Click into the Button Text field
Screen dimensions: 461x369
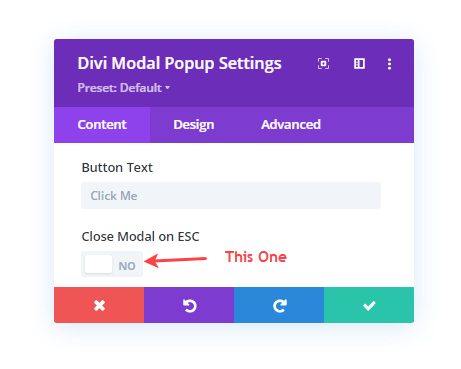coord(231,196)
